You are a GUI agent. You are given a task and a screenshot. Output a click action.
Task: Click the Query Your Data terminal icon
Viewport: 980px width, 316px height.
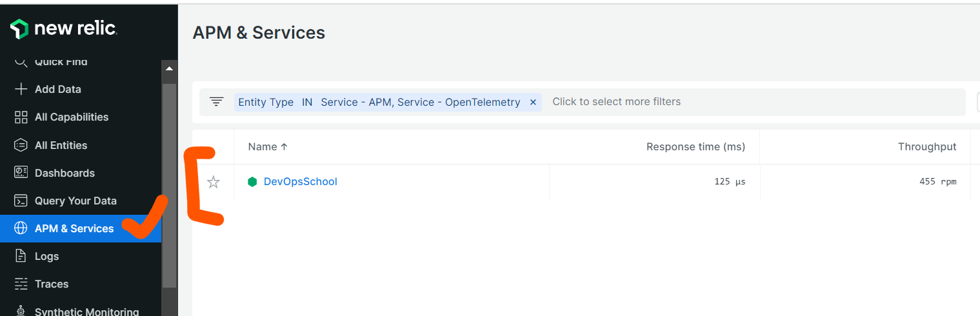[21, 201]
